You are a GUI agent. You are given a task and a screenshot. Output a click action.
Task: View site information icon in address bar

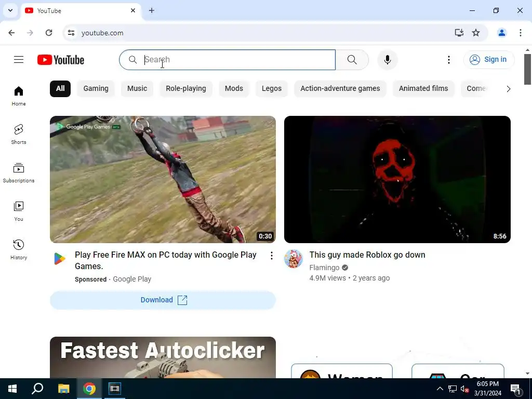[x=71, y=33]
